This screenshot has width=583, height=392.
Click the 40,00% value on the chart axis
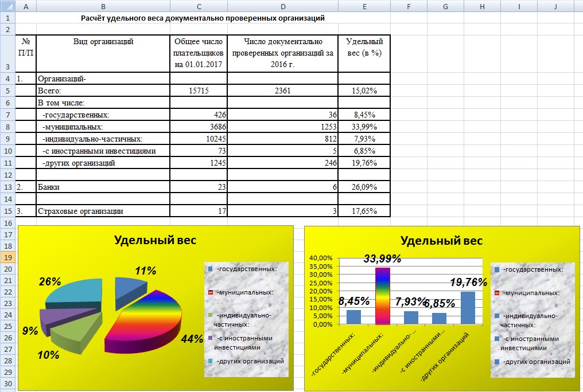click(321, 258)
